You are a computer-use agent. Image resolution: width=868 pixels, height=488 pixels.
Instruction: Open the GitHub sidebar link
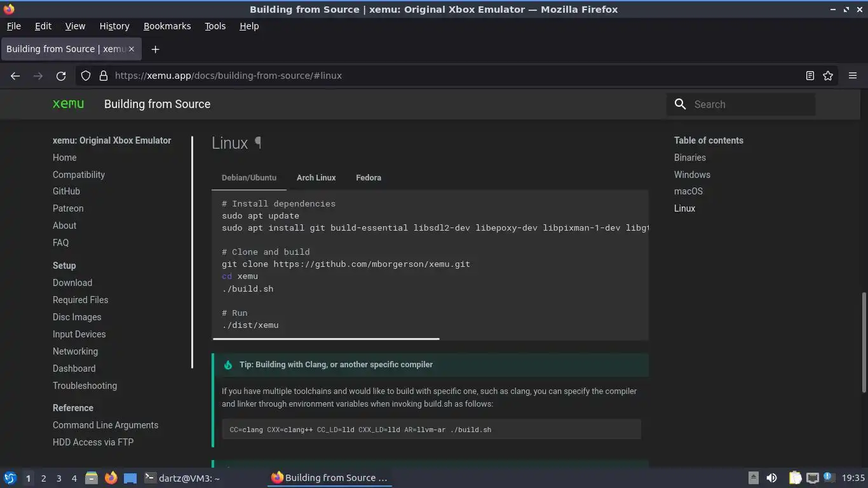[66, 191]
